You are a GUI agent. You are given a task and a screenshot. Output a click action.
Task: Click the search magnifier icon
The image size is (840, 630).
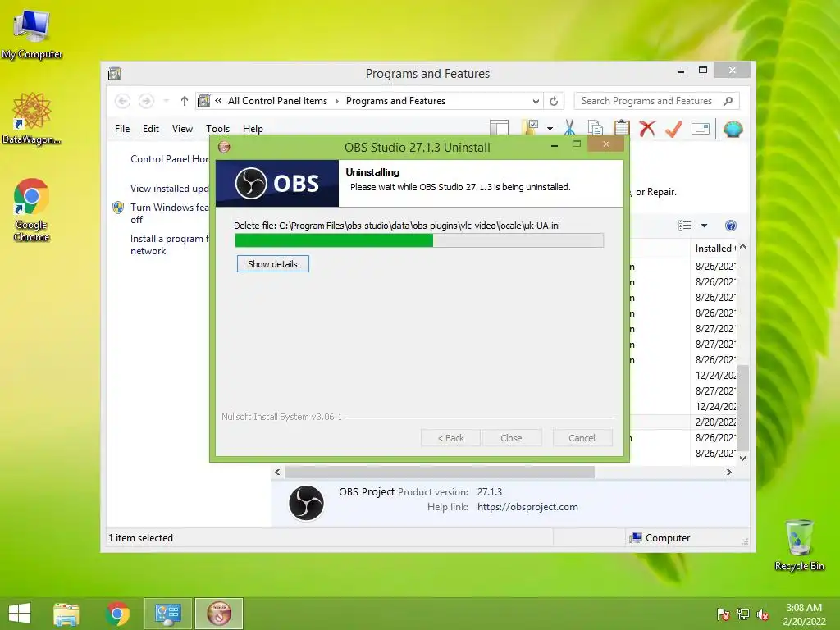728,101
